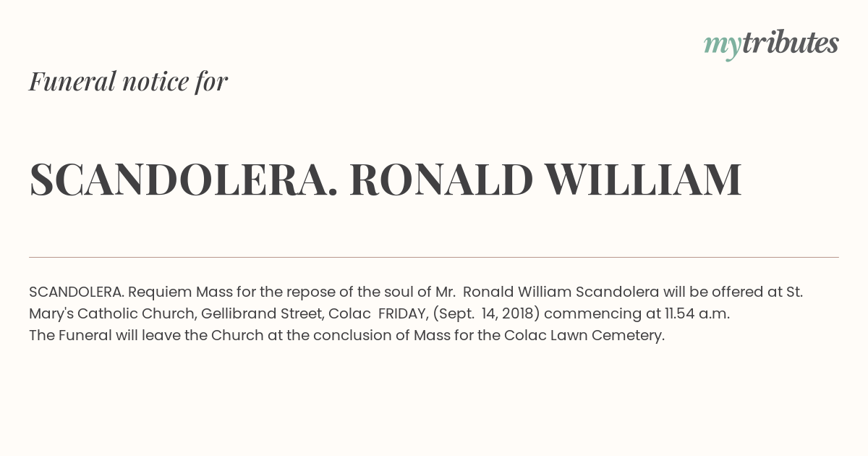Screen dimensions: 868x456
Task: Click the word WILLIAM in the large title
Action: (644, 180)
